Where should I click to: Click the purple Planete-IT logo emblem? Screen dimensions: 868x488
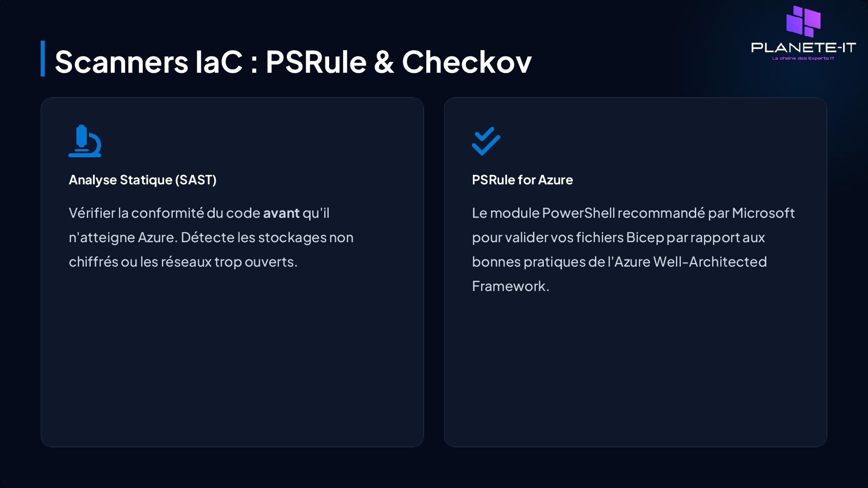[803, 21]
